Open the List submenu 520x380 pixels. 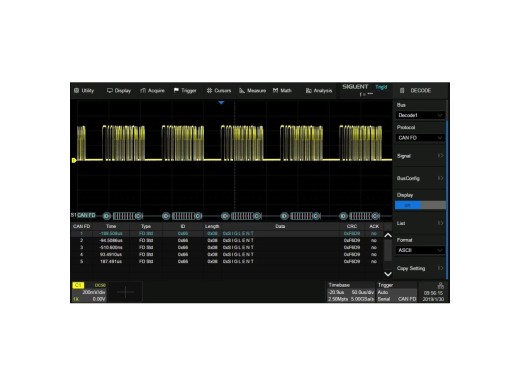click(420, 223)
